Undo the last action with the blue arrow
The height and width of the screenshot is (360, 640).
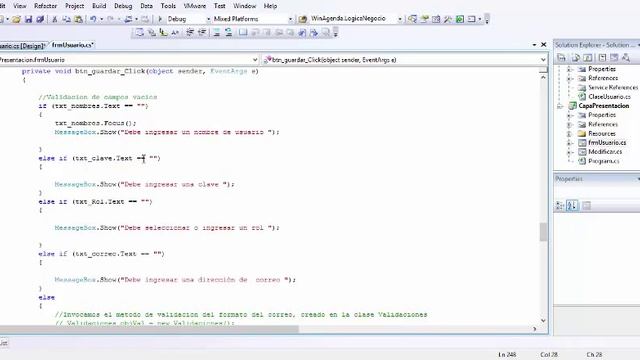pos(93,19)
